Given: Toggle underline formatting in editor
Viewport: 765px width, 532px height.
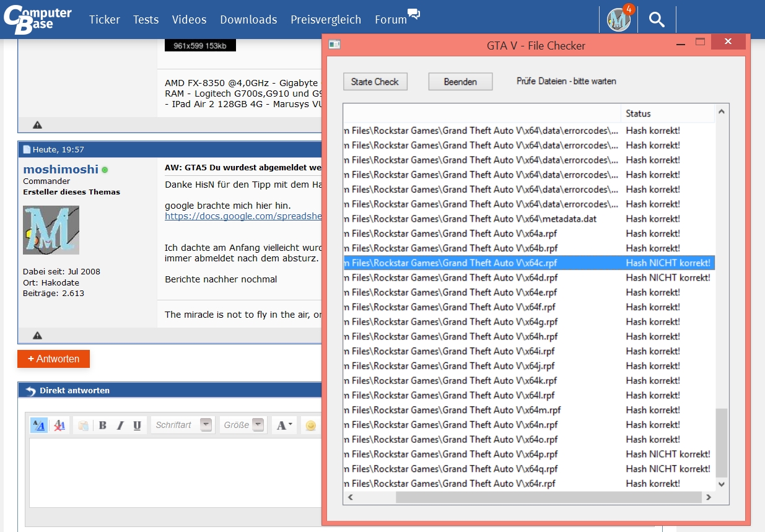Looking at the screenshot, I should 137,425.
